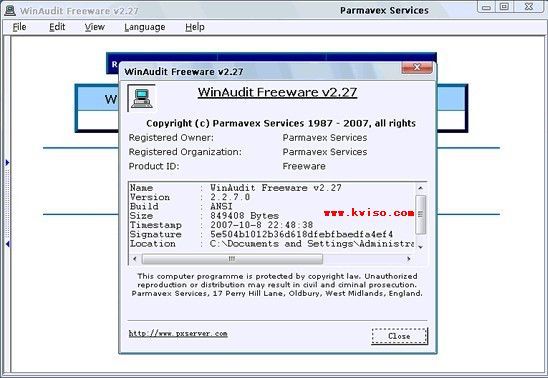The width and height of the screenshot is (548, 378).
Task: Click the right-pointing blue splitter arrow
Action: [7, 162]
